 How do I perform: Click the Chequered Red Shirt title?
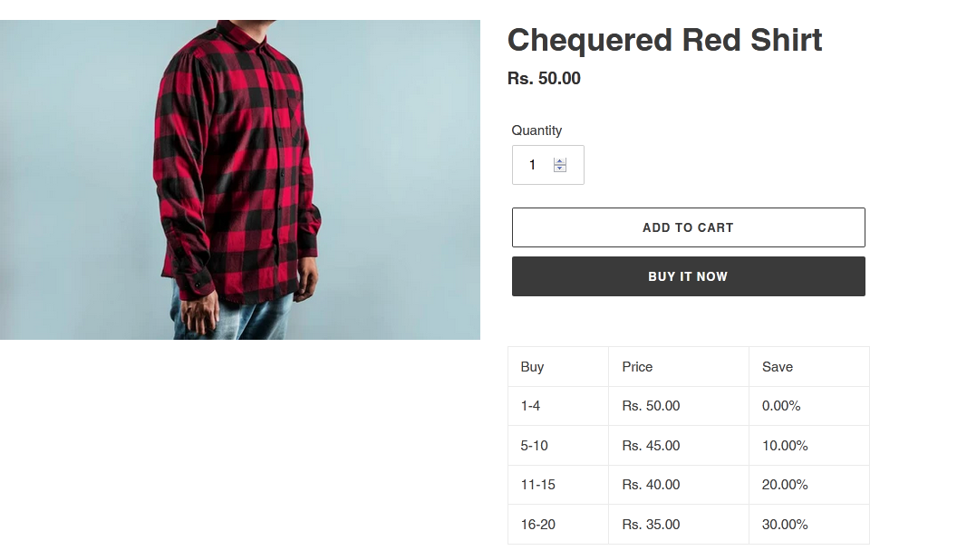click(664, 40)
